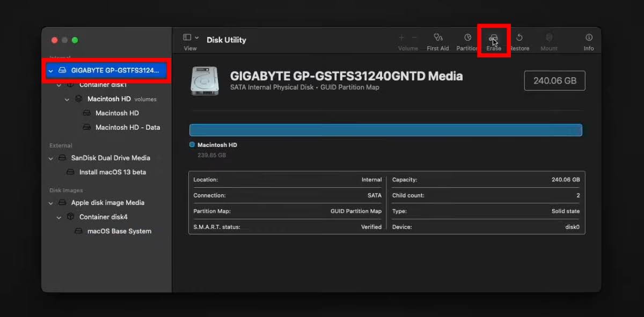The image size is (644, 317).
Task: Select macOS Base System volume
Action: [x=119, y=231]
